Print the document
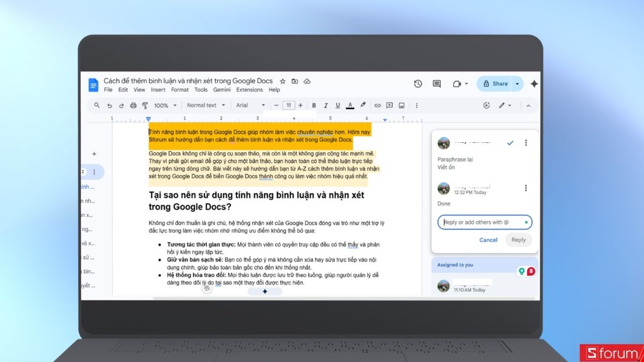 coord(133,105)
